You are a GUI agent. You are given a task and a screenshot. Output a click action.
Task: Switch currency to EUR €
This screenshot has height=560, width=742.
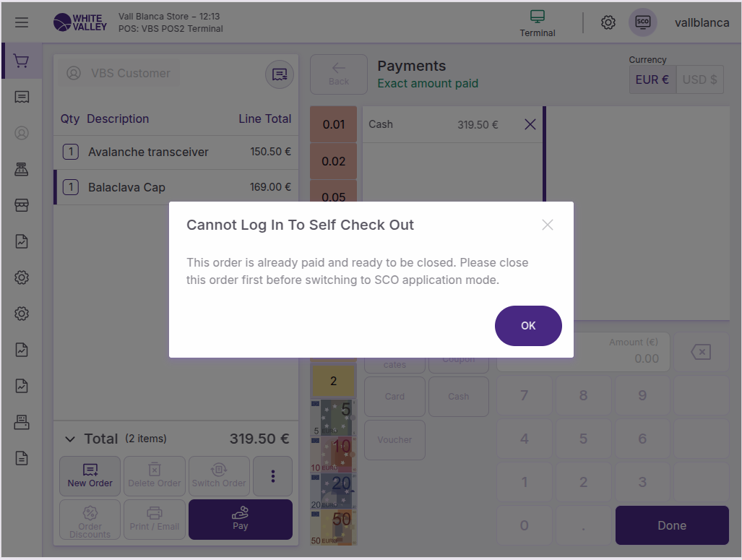652,79
